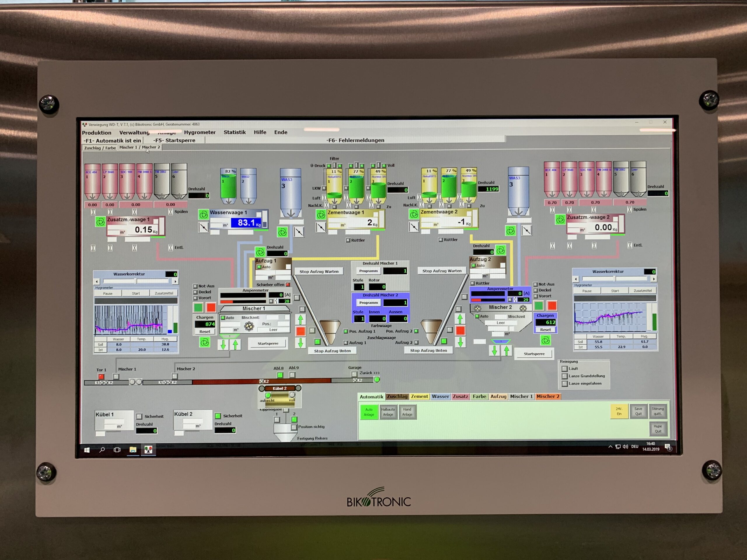
Task: Toggle the Läuft checkbox under Reinigung
Action: (x=564, y=369)
